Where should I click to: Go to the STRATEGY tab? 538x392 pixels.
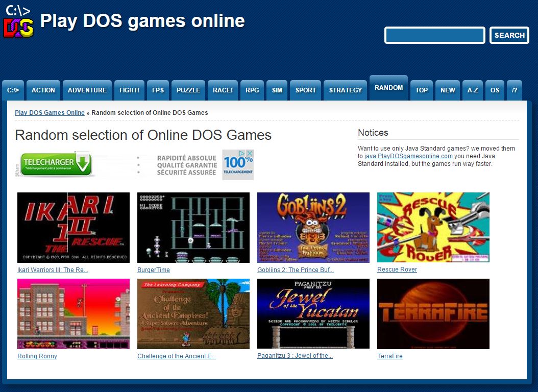coord(346,90)
